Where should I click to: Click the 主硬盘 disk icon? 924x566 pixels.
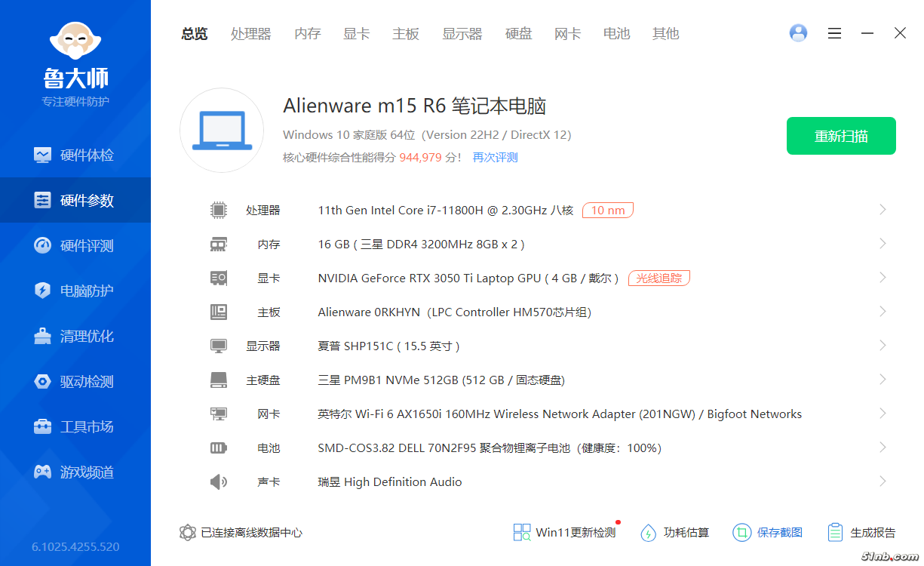[x=219, y=380]
